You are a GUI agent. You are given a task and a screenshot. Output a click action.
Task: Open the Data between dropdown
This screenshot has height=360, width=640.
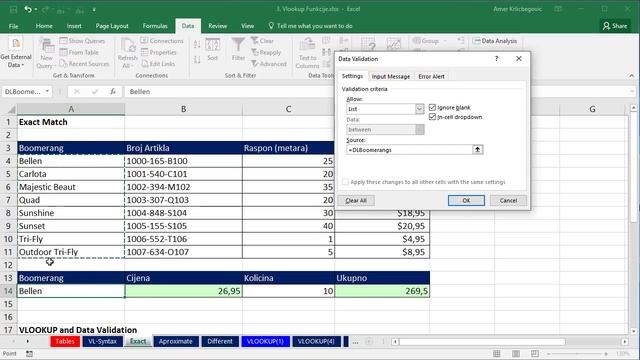click(x=420, y=129)
